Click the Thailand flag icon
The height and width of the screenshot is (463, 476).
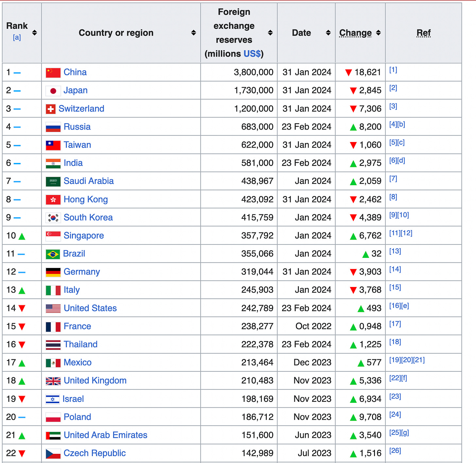53,345
